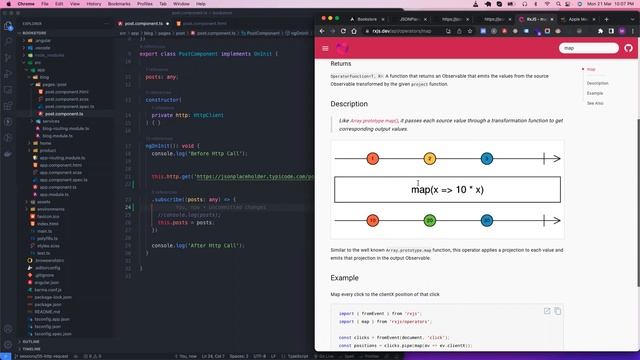Open macOS Spotlight search in the menu bar
The image size is (640, 360).
tap(558, 4)
